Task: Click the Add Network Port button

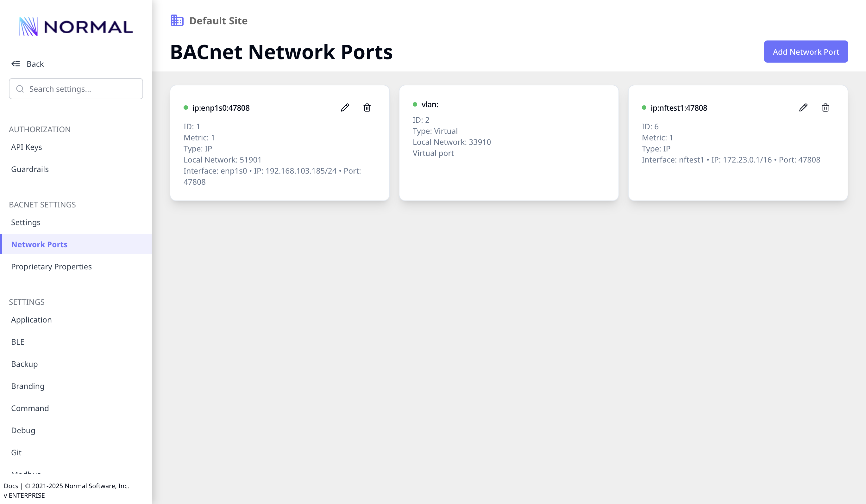Action: point(806,52)
